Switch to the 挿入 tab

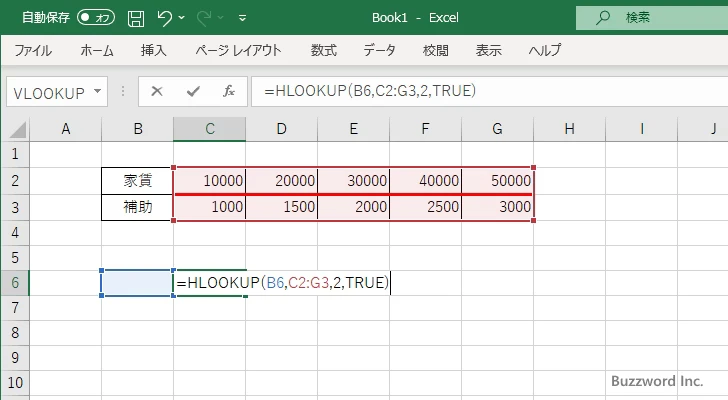[x=153, y=50]
